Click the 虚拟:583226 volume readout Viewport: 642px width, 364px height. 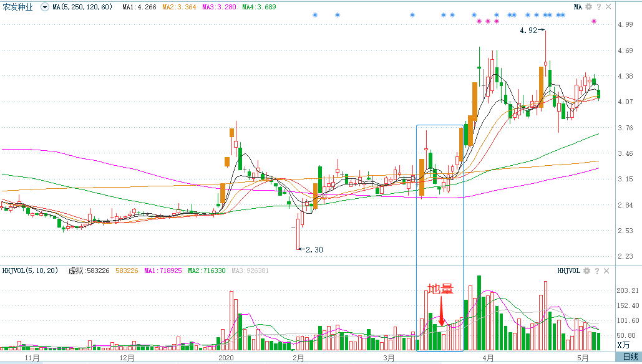pos(89,271)
